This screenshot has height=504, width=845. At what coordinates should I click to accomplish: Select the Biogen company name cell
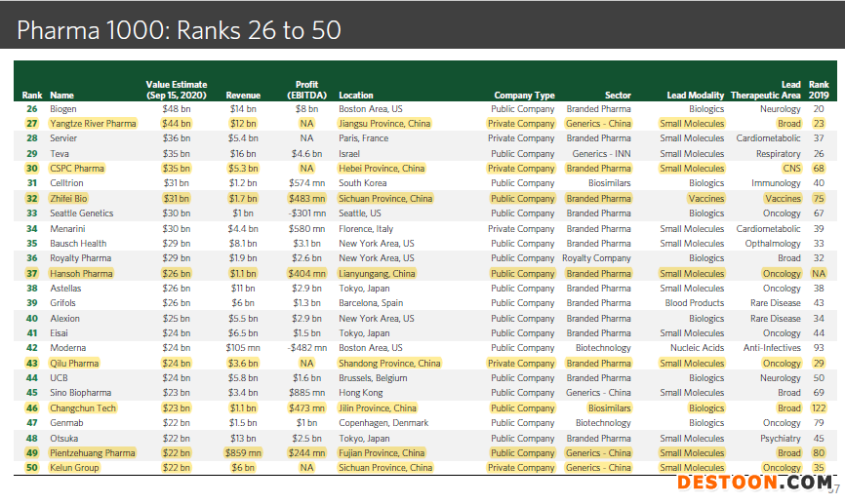click(62, 109)
